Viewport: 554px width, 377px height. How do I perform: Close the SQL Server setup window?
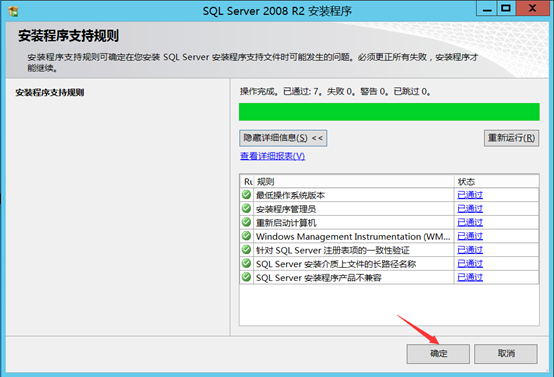pos(532,8)
